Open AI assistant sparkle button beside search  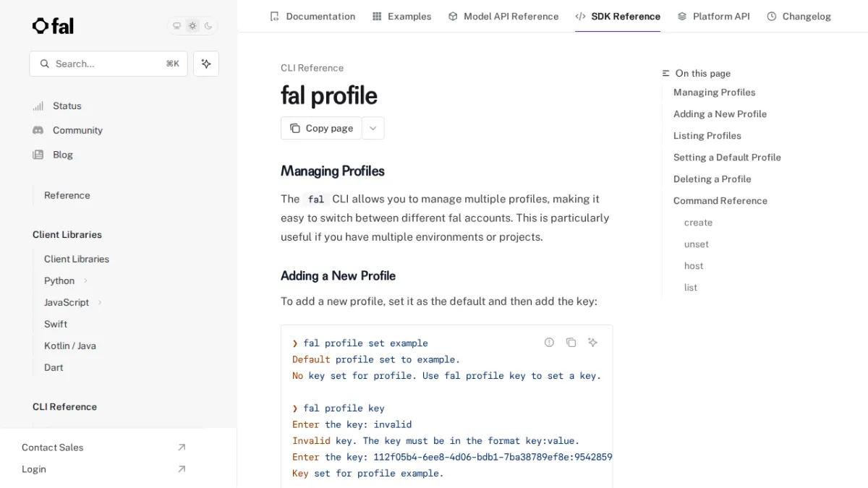[206, 64]
